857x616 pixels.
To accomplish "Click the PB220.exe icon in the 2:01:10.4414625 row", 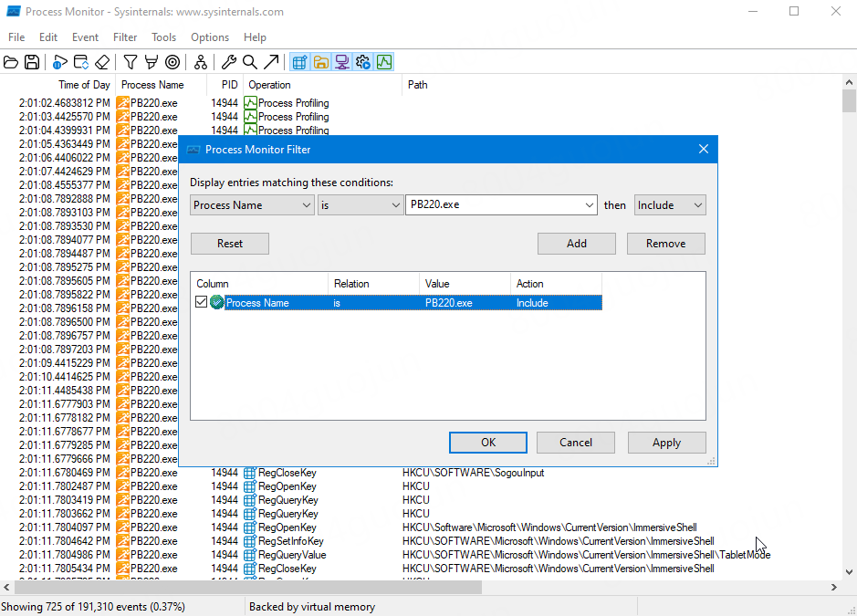I will (123, 377).
